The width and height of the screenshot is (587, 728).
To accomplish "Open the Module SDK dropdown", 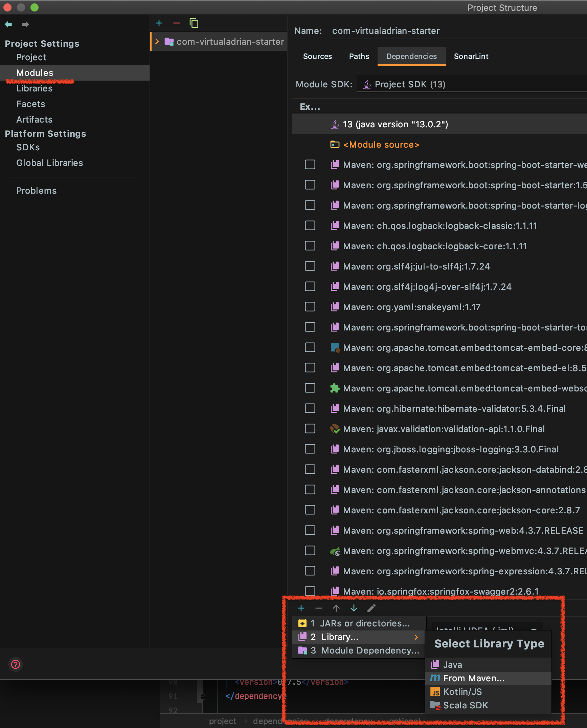I will pos(472,84).
